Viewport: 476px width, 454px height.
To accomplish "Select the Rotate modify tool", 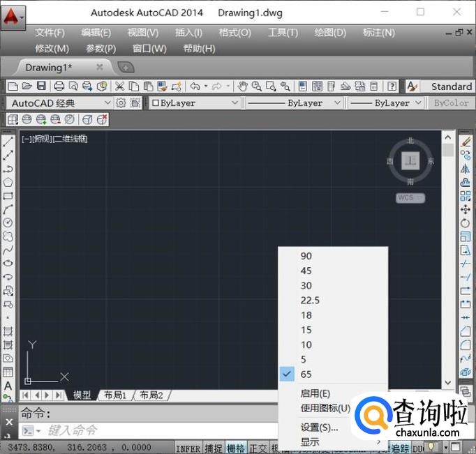I will [466, 223].
